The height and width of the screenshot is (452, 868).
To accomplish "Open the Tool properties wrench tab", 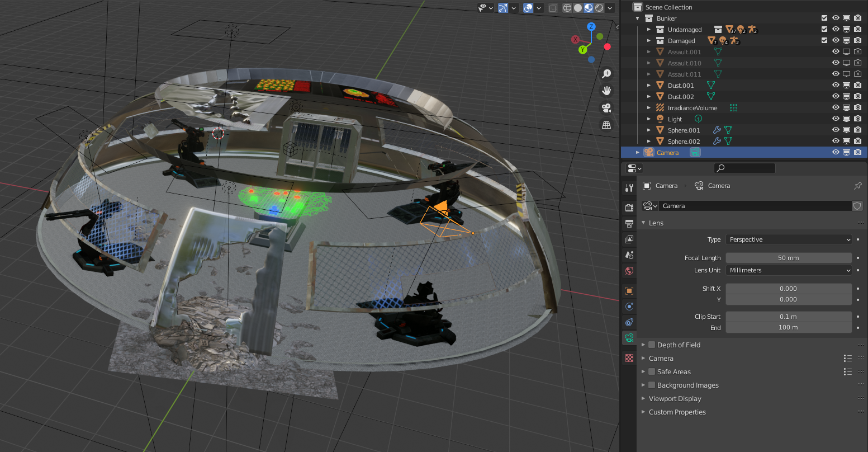I will coord(629,188).
